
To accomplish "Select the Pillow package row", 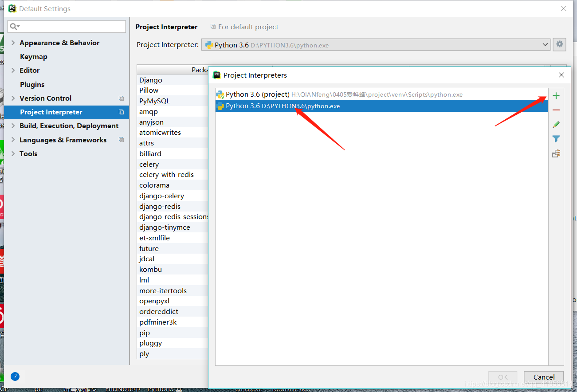I will 173,90.
